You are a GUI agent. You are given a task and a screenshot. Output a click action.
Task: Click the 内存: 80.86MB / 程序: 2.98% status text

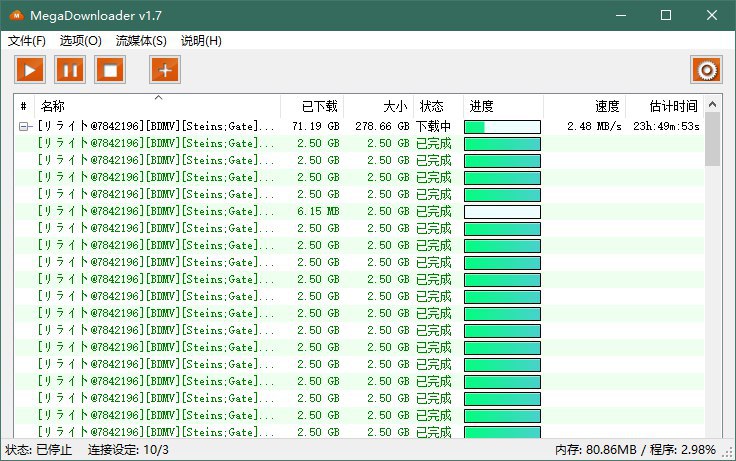tap(635, 450)
